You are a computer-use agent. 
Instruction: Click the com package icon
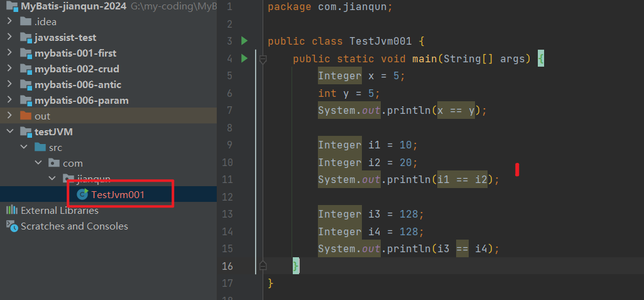click(54, 163)
